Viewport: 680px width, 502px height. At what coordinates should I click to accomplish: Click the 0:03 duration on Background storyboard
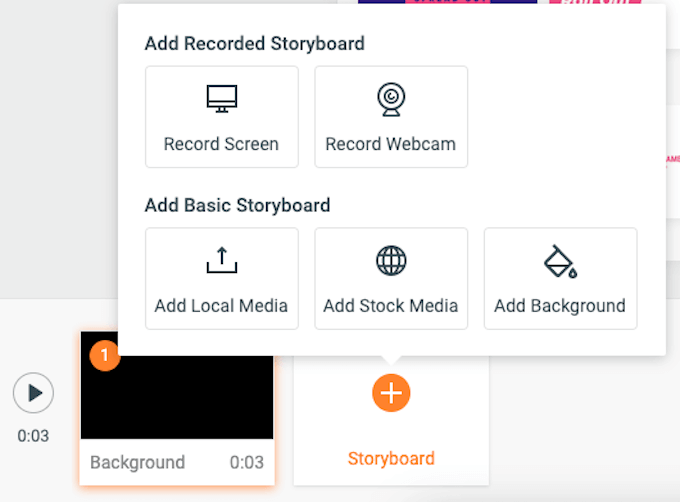[x=247, y=462]
